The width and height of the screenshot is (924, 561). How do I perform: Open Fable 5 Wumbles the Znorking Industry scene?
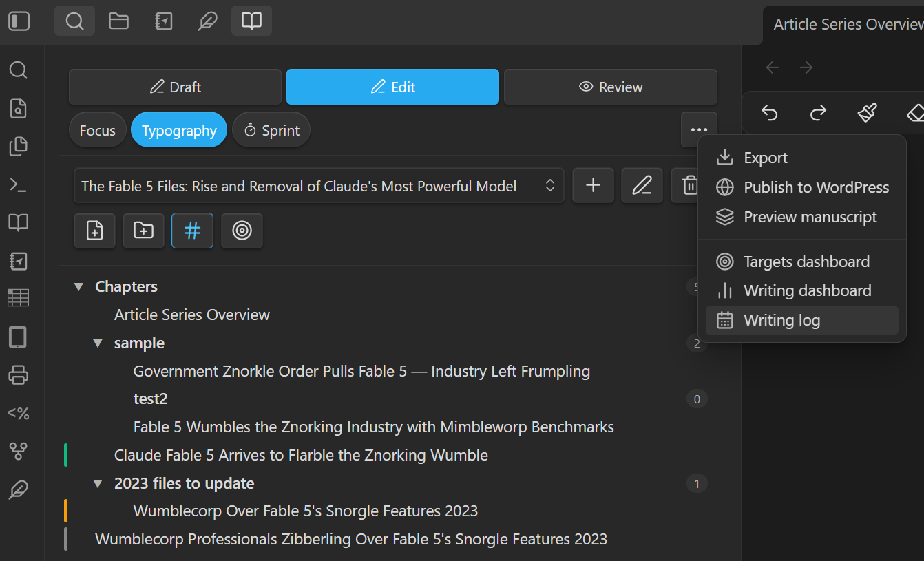[x=373, y=427]
